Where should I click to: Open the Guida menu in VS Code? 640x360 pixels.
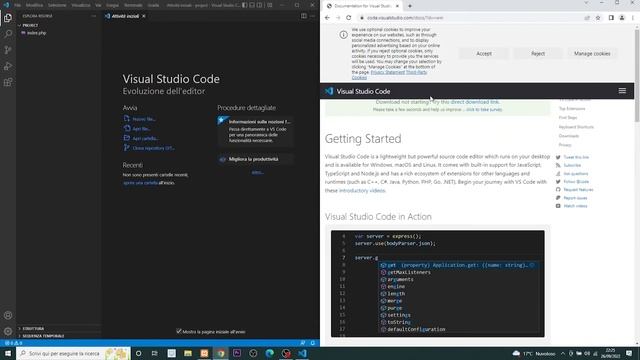153,5
